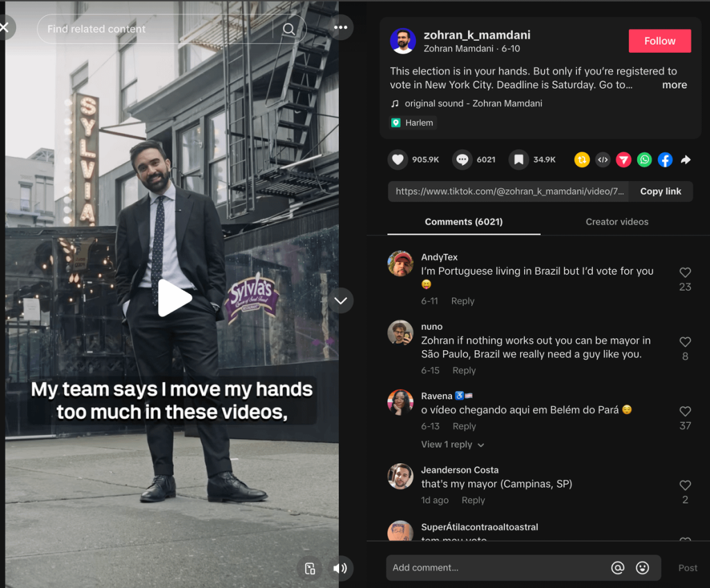This screenshot has height=588, width=710.
Task: Select the Comments (6021) tab
Action: point(463,222)
